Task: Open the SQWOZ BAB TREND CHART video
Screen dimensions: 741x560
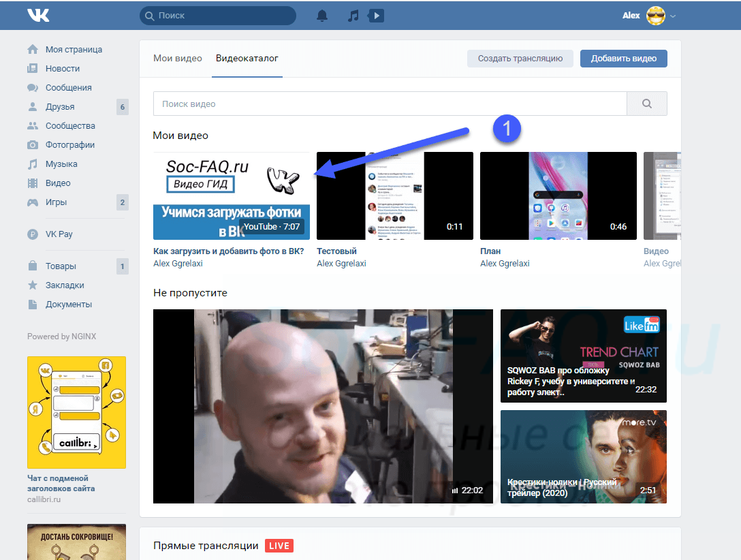Action: tap(584, 356)
